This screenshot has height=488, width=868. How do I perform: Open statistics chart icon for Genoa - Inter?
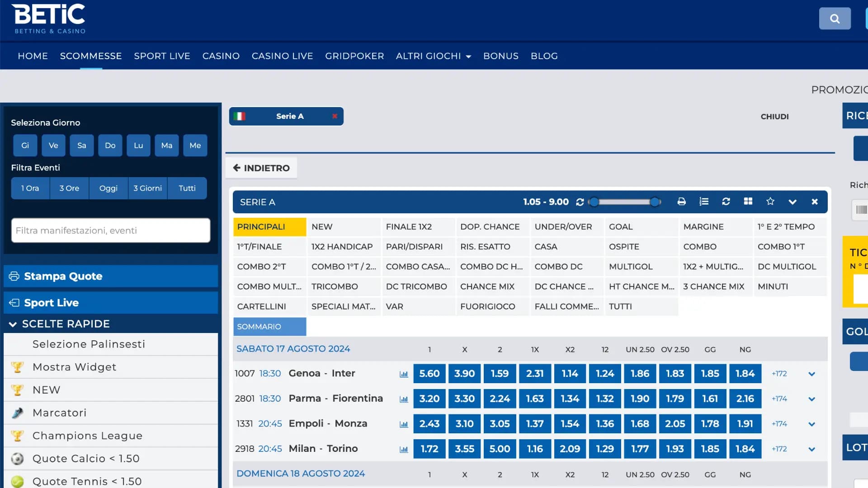[403, 374]
